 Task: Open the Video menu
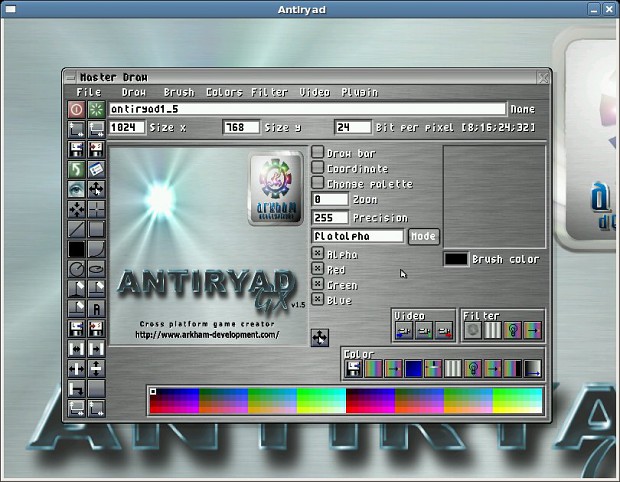315,92
